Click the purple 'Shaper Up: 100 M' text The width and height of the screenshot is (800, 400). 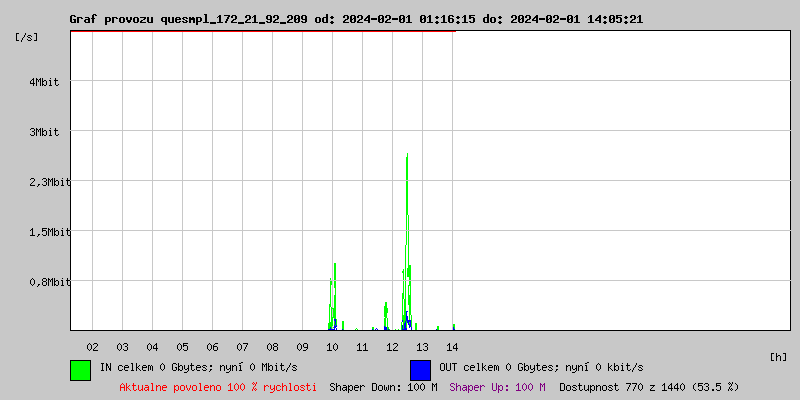click(497, 387)
